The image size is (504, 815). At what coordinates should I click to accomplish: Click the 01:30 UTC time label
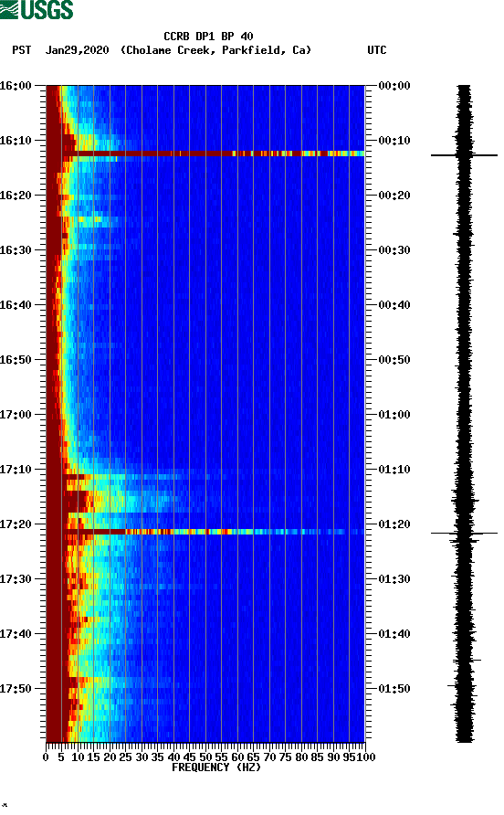(394, 579)
